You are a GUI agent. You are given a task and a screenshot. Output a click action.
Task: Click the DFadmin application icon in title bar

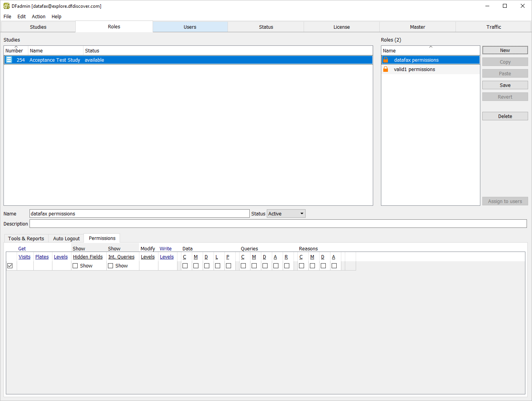click(6, 6)
